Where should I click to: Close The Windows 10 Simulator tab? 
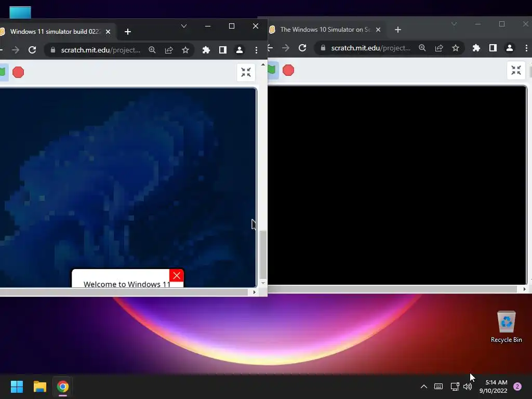click(378, 30)
